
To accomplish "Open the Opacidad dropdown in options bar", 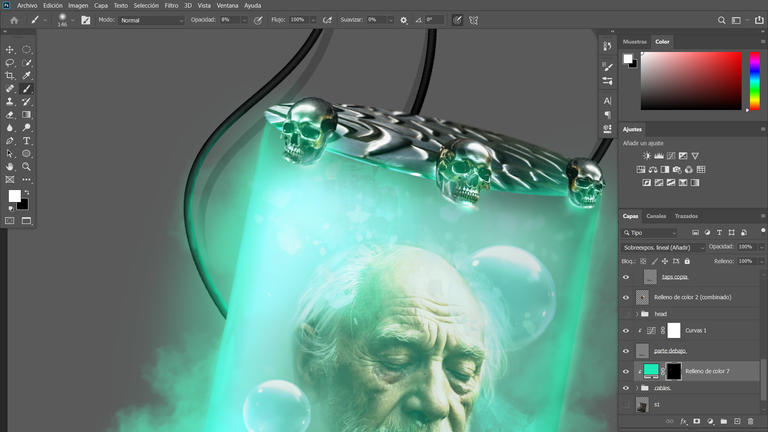I will pyautogui.click(x=244, y=20).
